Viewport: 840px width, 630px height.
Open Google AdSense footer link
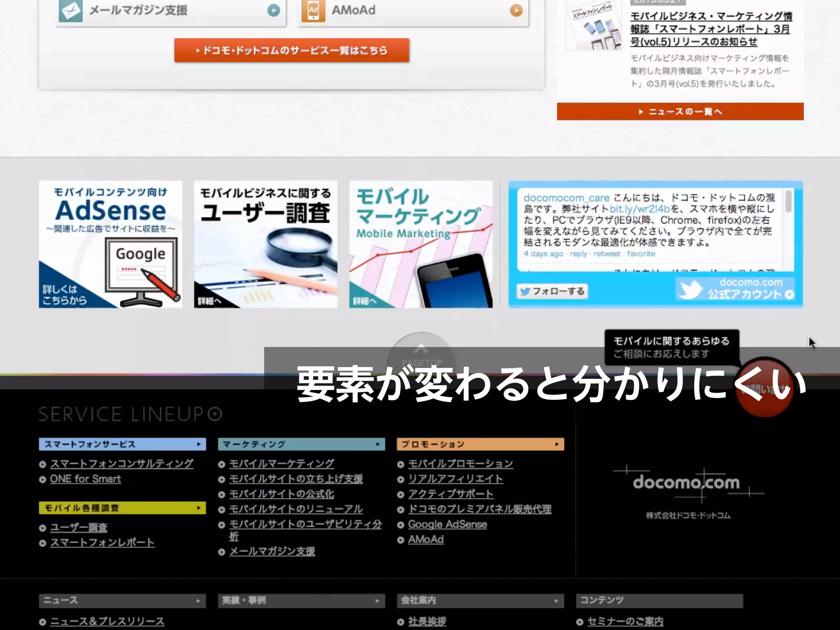(447, 524)
